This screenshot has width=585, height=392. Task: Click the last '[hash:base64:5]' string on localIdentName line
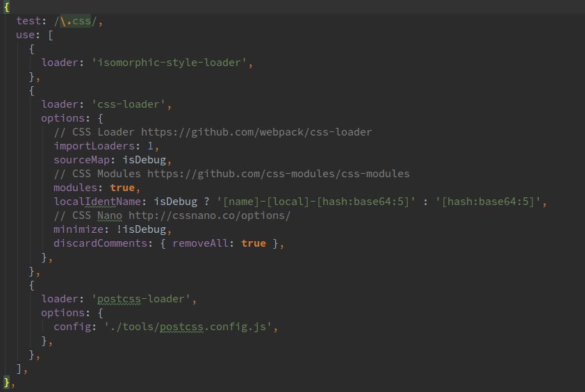488,202
